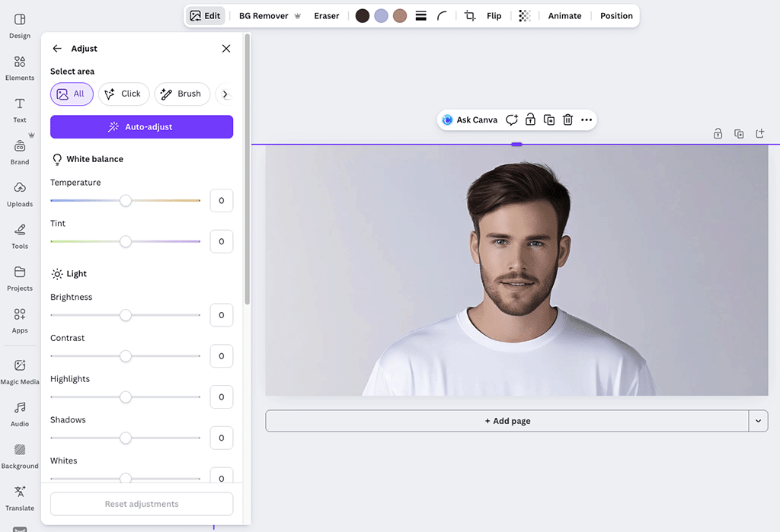Open the Elements sidebar panel
Viewport: 780px width, 532px height.
(20, 68)
